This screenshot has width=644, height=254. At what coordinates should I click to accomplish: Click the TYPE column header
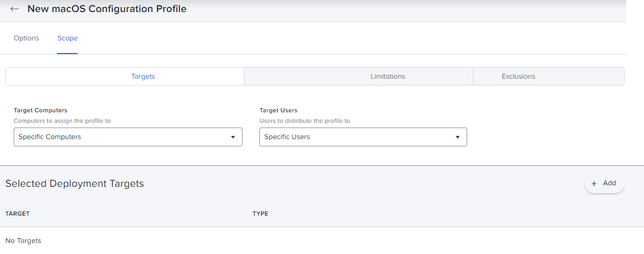260,214
